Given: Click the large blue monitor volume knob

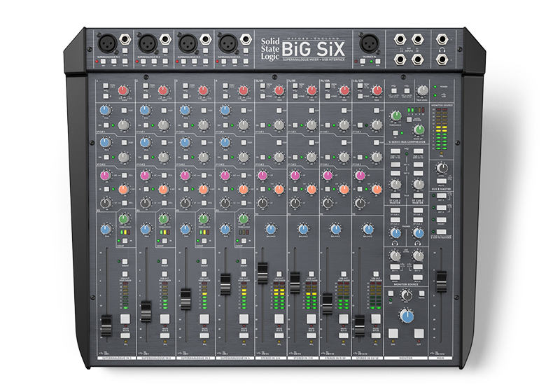Looking at the screenshot, I should (407, 316).
